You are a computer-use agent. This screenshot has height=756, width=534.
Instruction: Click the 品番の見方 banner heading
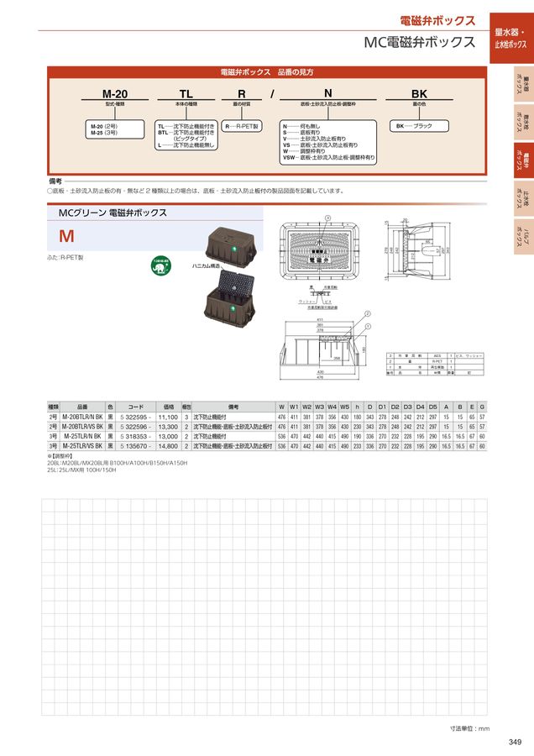(266, 72)
